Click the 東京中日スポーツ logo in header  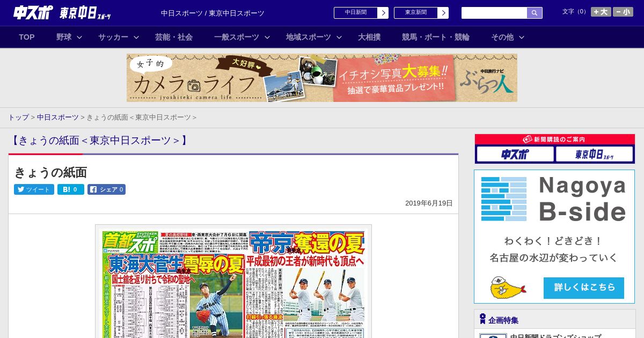[x=85, y=13]
